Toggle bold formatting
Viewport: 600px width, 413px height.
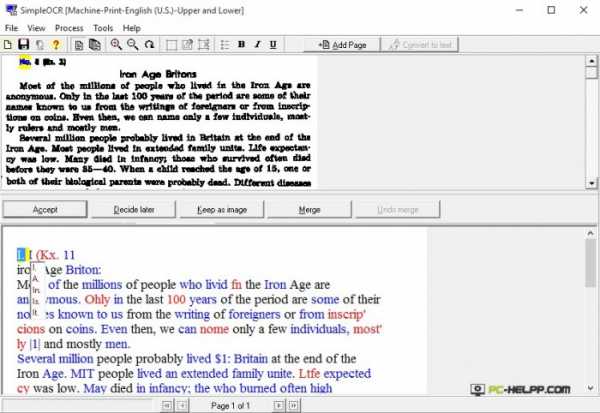coord(241,44)
